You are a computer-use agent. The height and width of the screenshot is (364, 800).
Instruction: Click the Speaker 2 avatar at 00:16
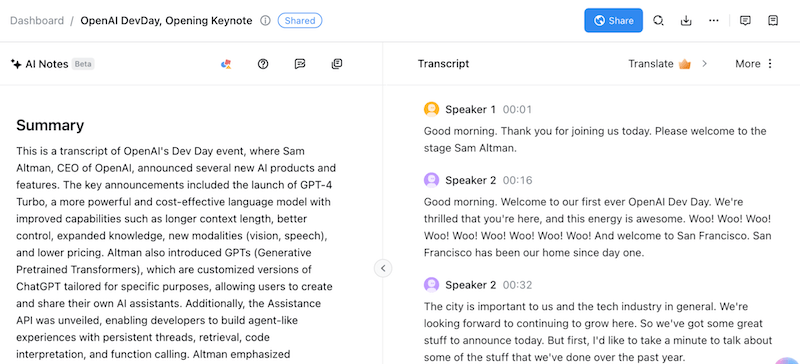coord(432,180)
